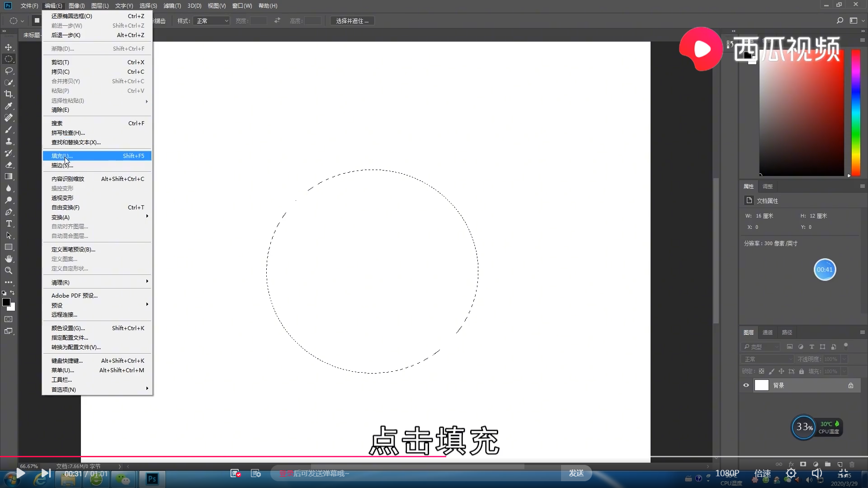
Task: Select the Brush tool
Action: [x=9, y=129]
